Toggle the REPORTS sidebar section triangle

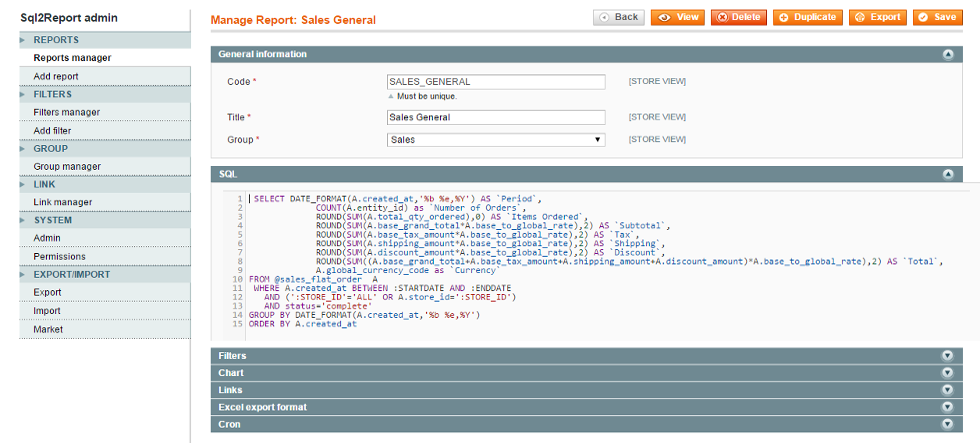tap(23, 40)
